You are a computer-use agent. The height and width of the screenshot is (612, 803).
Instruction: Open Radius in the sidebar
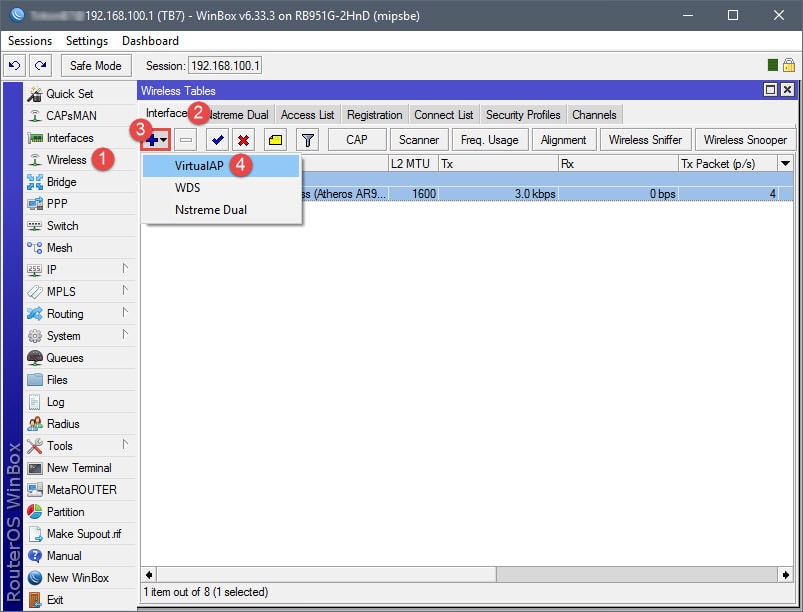click(80, 424)
